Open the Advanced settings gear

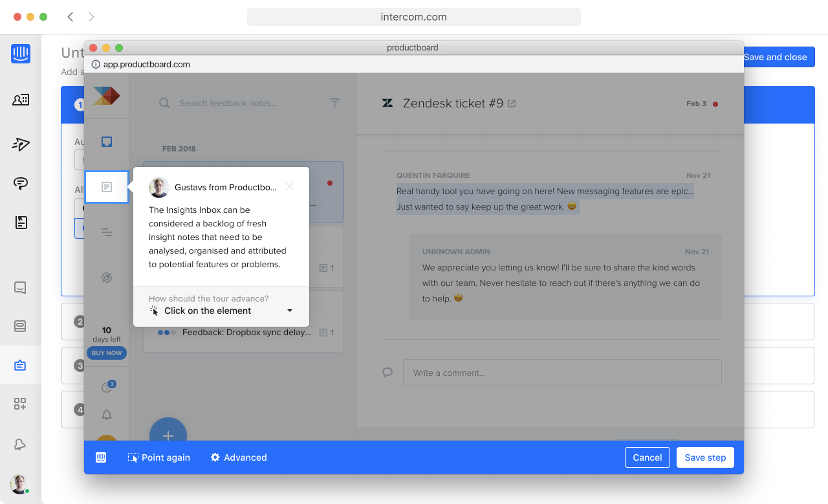click(x=239, y=457)
